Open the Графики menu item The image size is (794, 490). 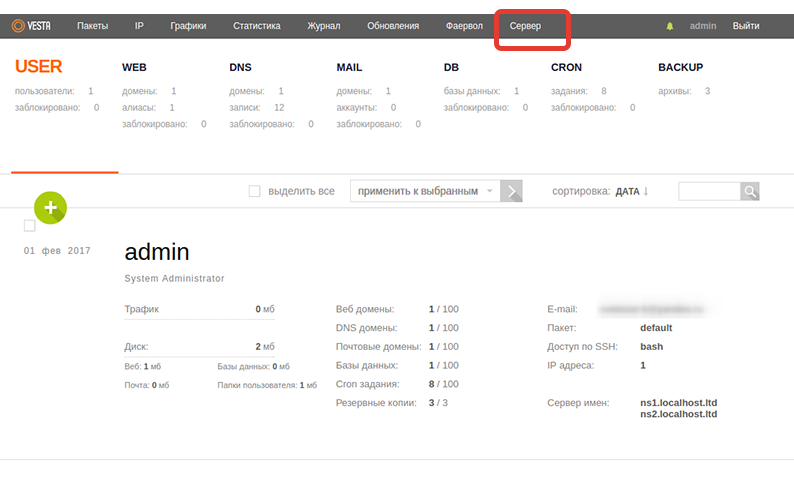pos(188,26)
